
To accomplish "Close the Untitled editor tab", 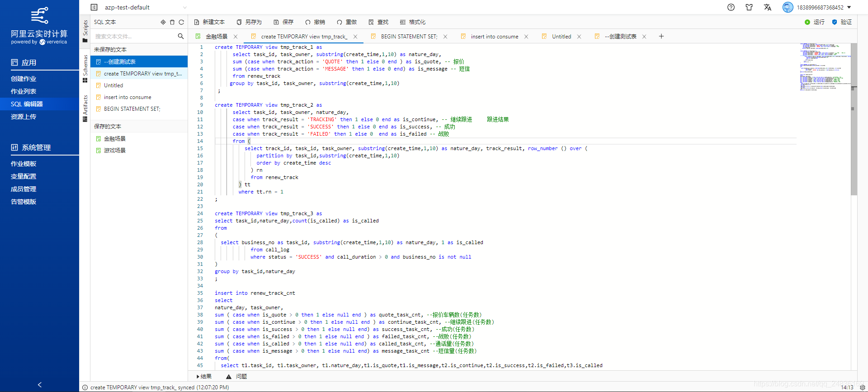I will pos(579,37).
